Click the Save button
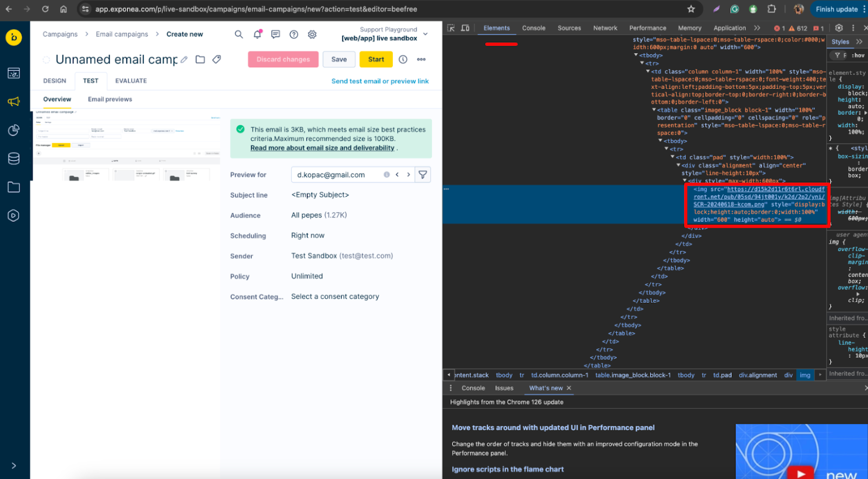The width and height of the screenshot is (868, 479). [x=339, y=60]
